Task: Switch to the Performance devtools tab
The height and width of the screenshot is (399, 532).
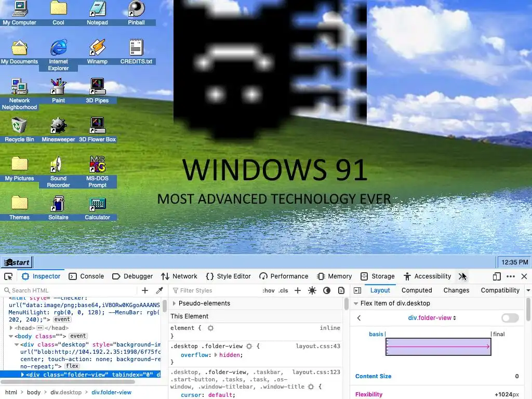Action: click(x=284, y=276)
